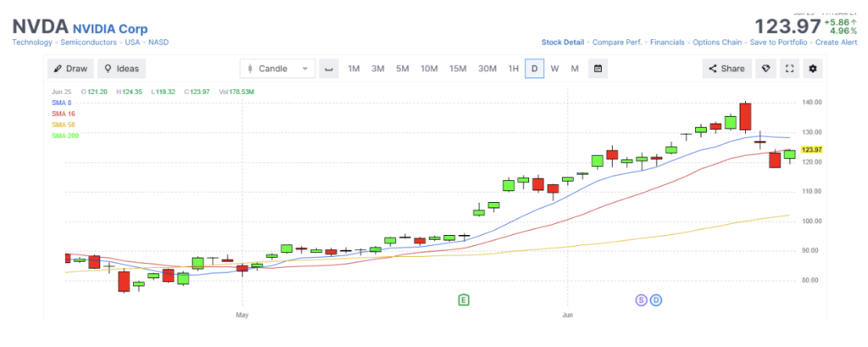Open the Draw tools button
Screen dimensions: 868x347
(x=71, y=69)
